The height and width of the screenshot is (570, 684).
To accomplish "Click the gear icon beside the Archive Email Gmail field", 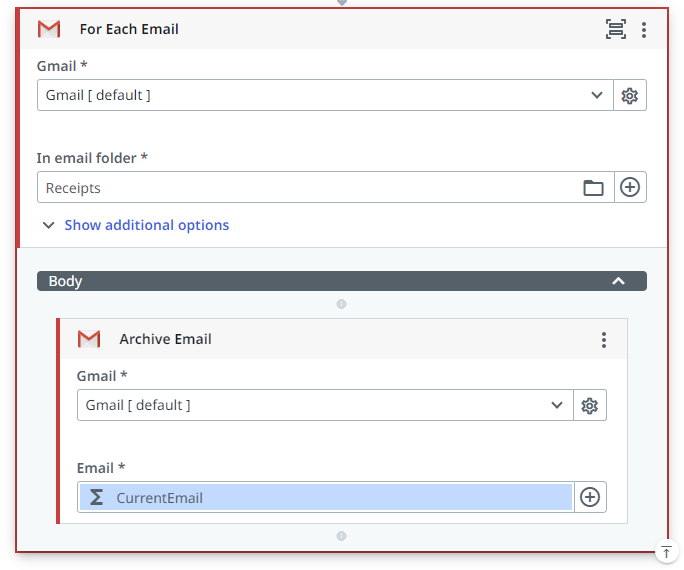I will (x=589, y=405).
